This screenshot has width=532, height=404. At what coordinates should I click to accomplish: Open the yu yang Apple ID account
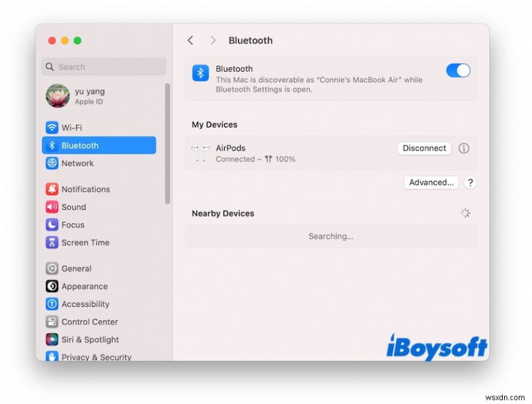click(x=99, y=96)
